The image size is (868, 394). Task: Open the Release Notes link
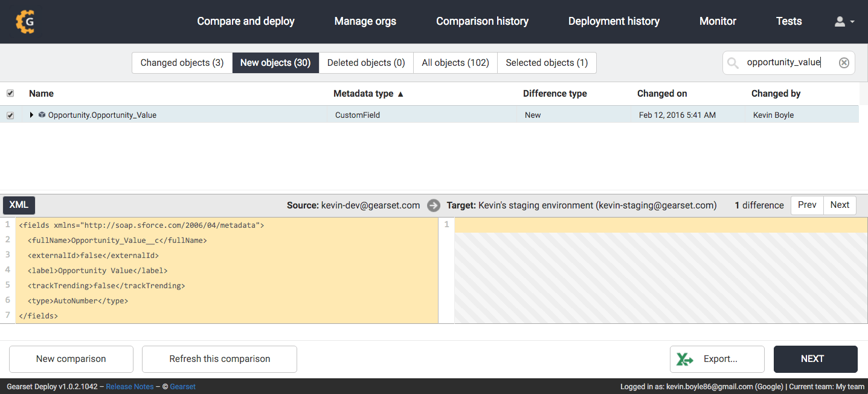129,387
